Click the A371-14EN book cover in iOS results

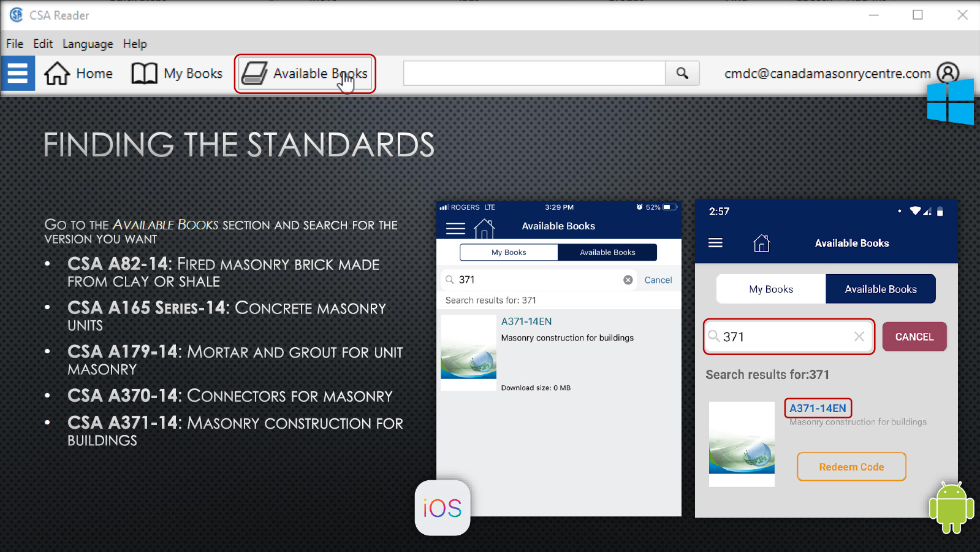pos(468,353)
